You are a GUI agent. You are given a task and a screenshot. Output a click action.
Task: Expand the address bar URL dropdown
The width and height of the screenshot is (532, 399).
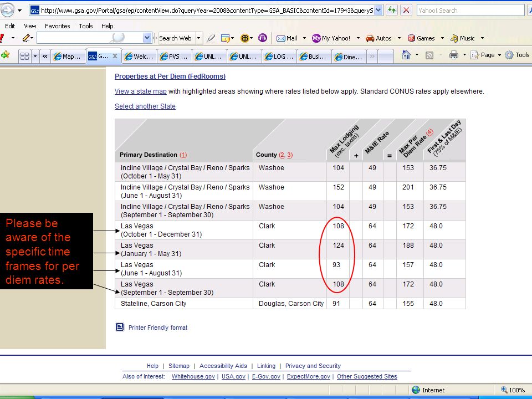pyautogui.click(x=378, y=10)
